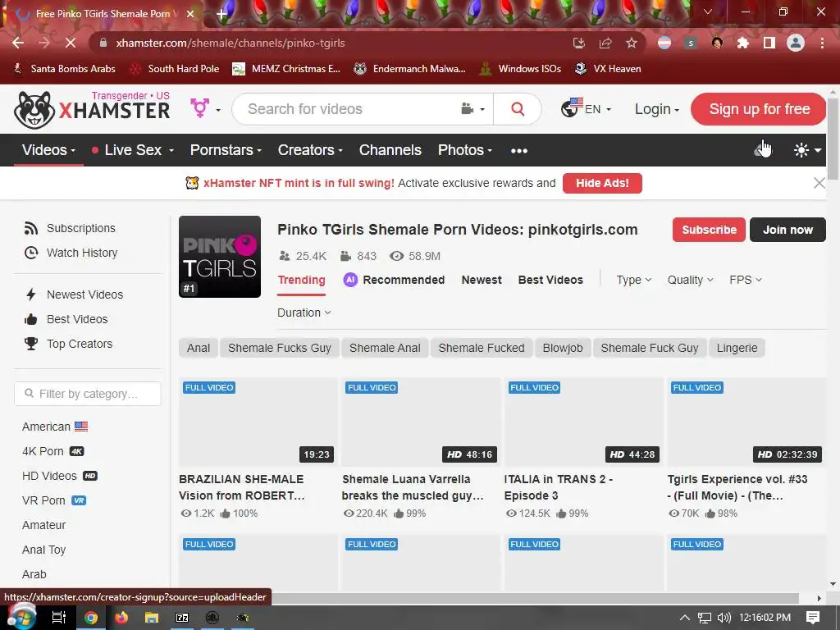Screen dimensions: 840x630
Task: Click the Sign up for free button
Action: 759,109
